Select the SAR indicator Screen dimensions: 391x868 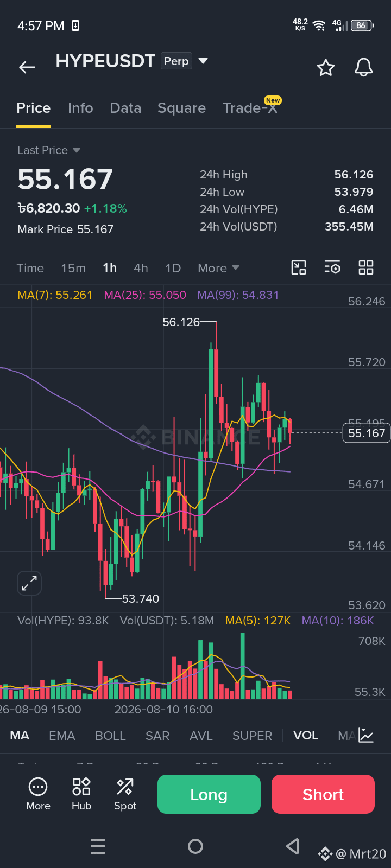(157, 736)
